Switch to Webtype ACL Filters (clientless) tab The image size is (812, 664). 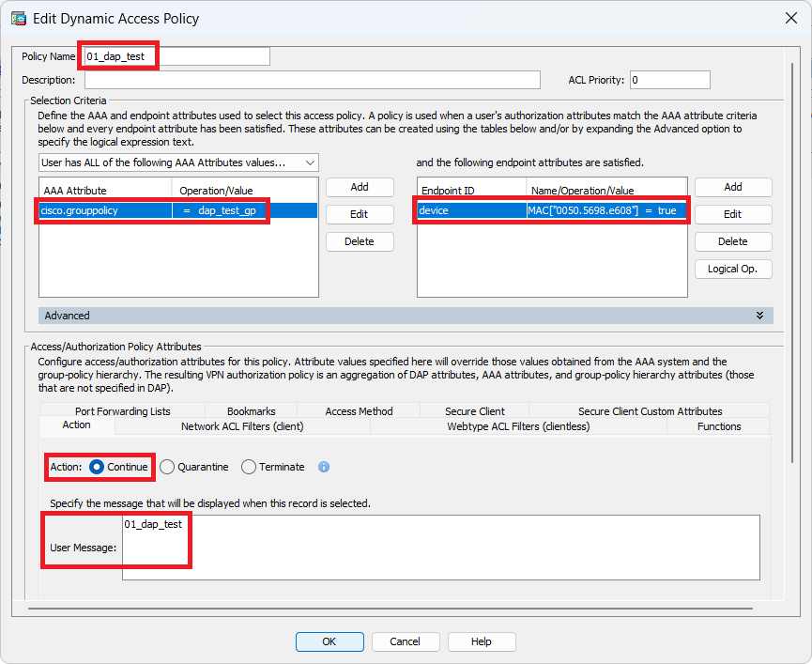tap(518, 426)
